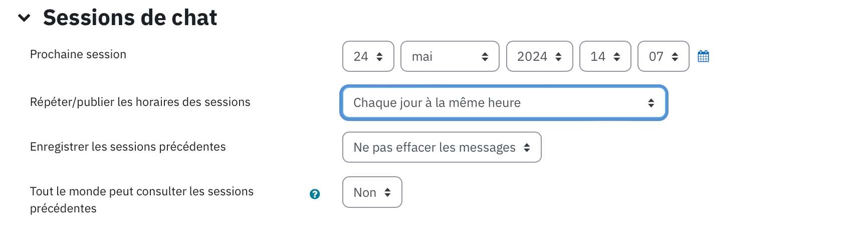
Task: Click the up-down arrows in the mai selector
Action: [485, 57]
